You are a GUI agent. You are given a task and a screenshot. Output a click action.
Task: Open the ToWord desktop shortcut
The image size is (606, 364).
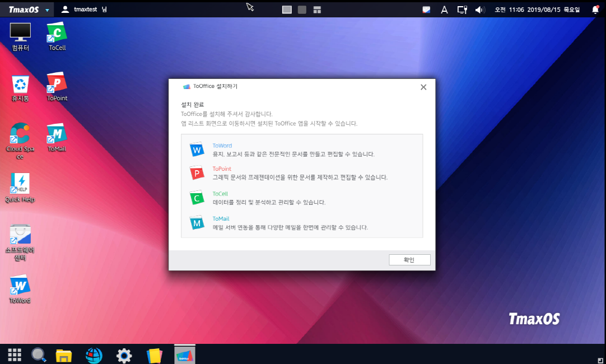pos(20,286)
